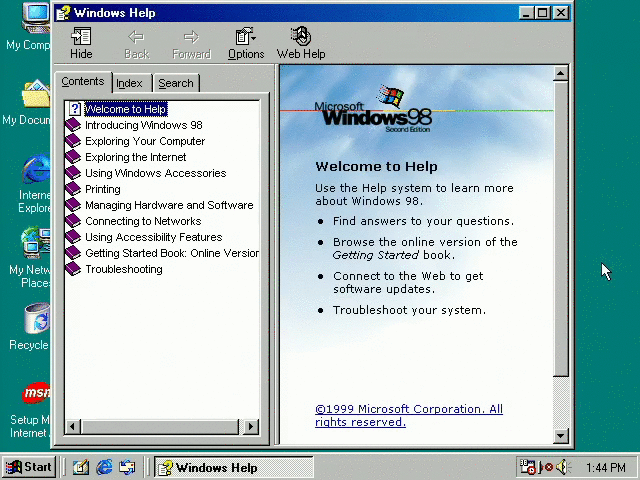
Task: Switch to the Contents tab
Action: point(83,82)
